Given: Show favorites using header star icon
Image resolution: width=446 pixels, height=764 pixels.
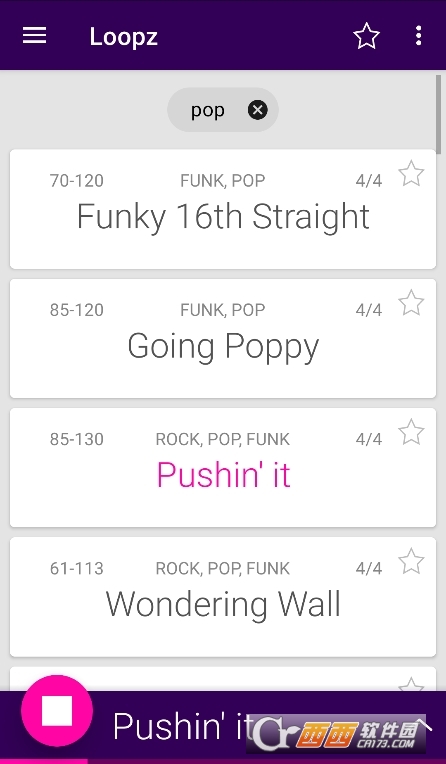Looking at the screenshot, I should [366, 36].
